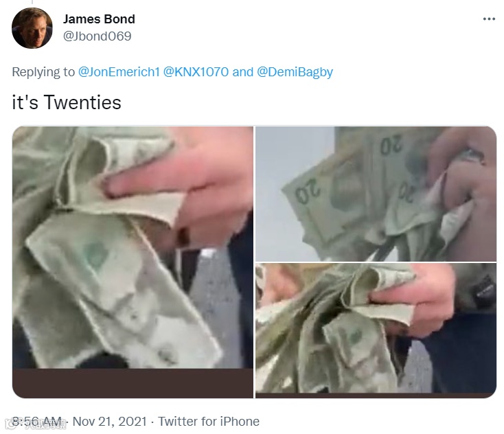
Task: Click the word "and" between mentions
Action: [x=242, y=72]
